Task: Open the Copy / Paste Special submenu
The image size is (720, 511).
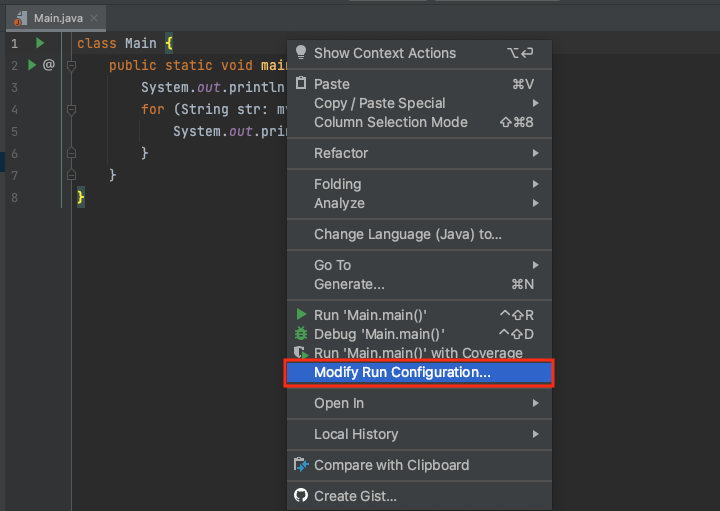Action: click(x=419, y=103)
